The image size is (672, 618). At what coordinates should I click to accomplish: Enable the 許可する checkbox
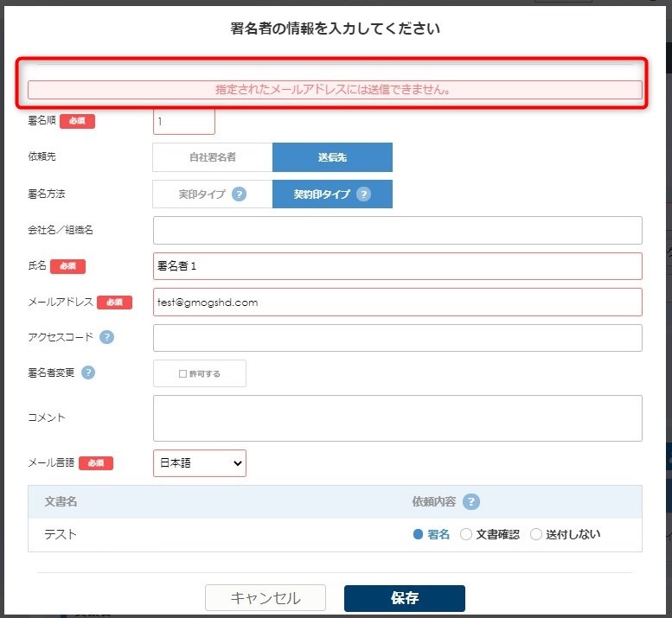tap(182, 374)
